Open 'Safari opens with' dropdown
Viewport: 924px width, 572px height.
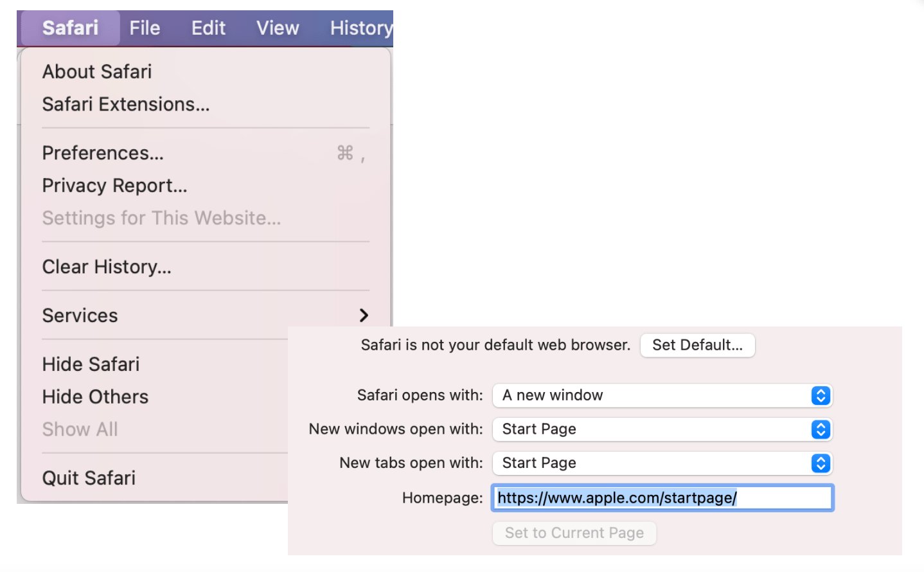662,395
